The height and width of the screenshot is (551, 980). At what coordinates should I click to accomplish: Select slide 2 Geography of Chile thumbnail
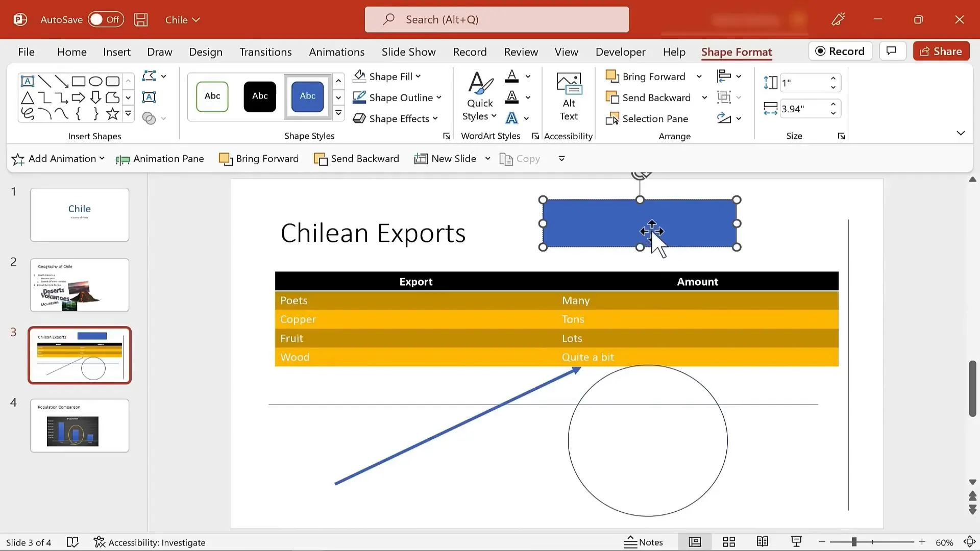[80, 285]
